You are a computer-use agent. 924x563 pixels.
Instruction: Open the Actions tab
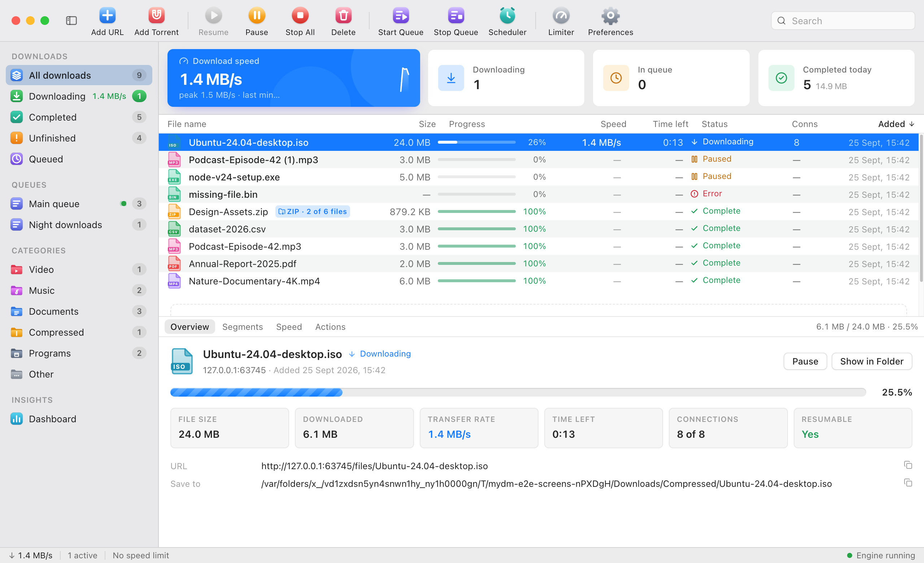tap(330, 327)
